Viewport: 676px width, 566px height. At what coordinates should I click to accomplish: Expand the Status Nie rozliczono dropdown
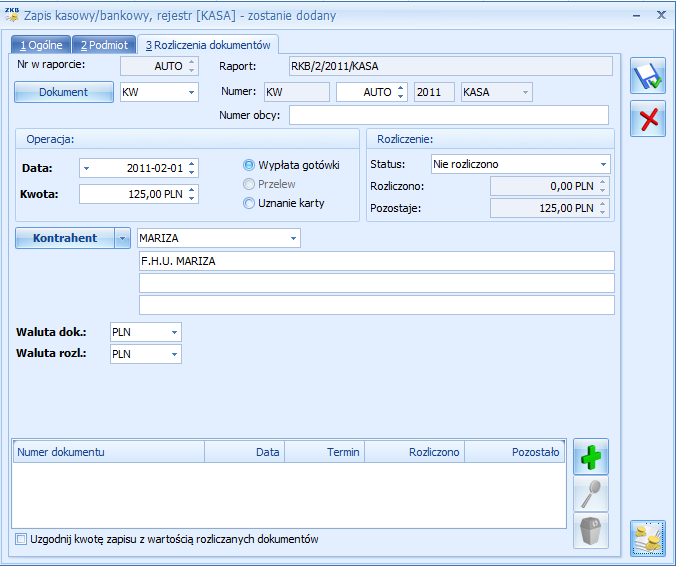[x=603, y=164]
